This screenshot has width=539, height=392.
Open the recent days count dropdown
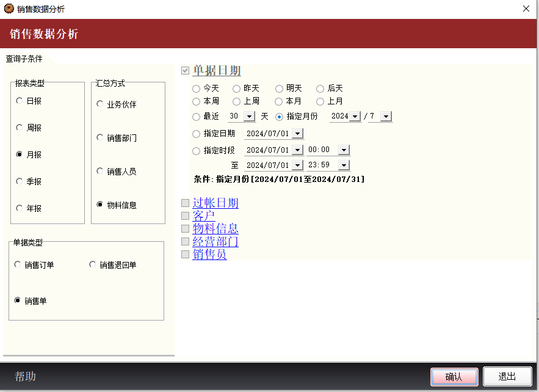pyautogui.click(x=249, y=116)
